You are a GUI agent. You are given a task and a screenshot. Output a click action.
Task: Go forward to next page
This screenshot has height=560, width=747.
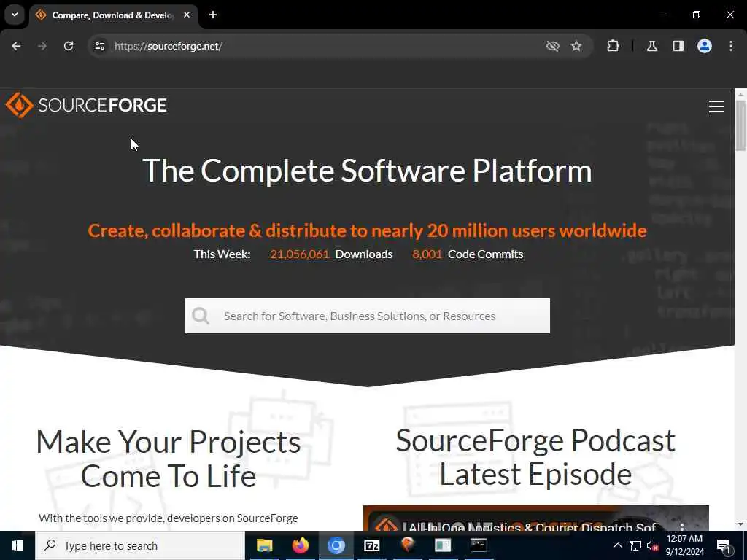click(42, 46)
